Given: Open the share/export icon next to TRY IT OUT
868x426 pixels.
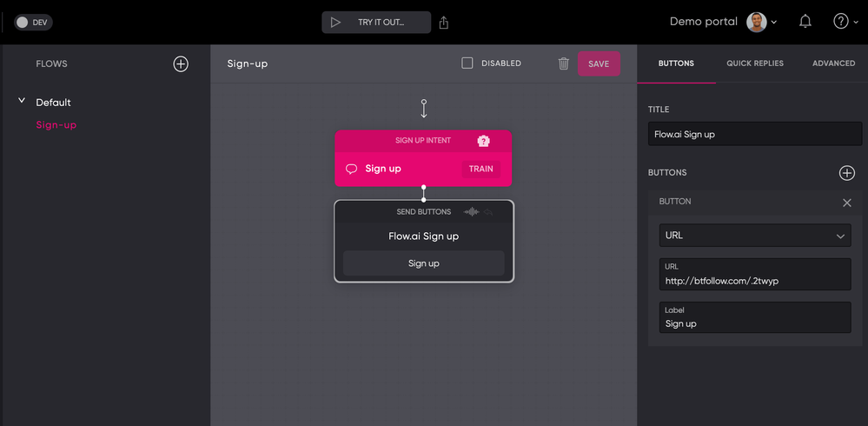Looking at the screenshot, I should point(443,22).
